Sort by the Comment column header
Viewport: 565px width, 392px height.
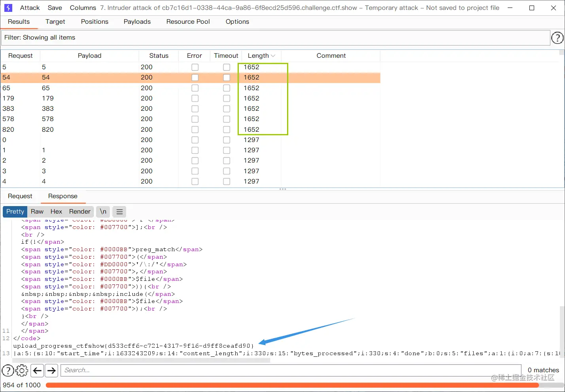click(x=331, y=56)
